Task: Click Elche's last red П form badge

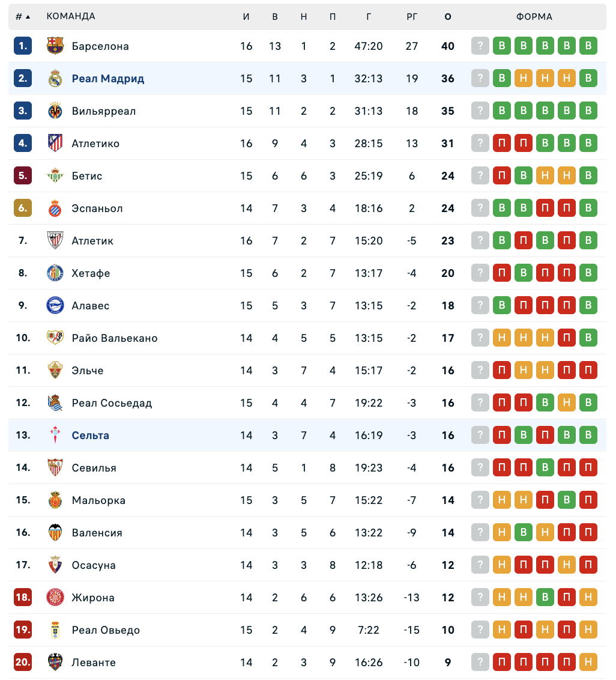Action: [588, 371]
